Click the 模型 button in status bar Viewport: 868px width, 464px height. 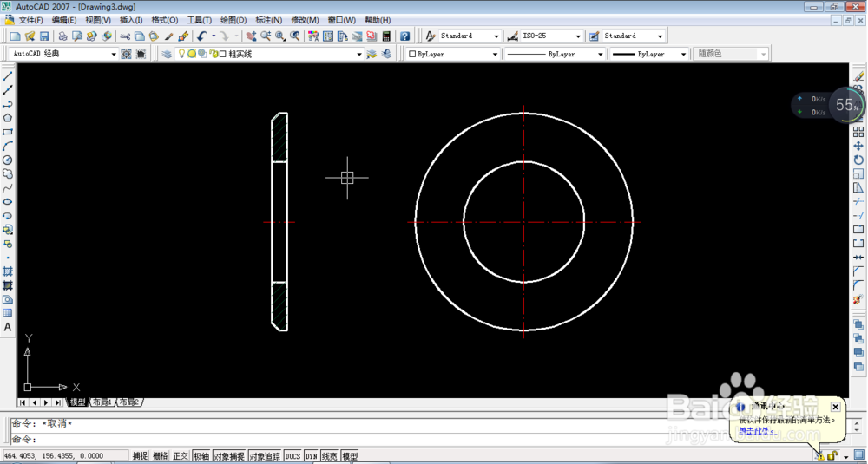pyautogui.click(x=350, y=456)
